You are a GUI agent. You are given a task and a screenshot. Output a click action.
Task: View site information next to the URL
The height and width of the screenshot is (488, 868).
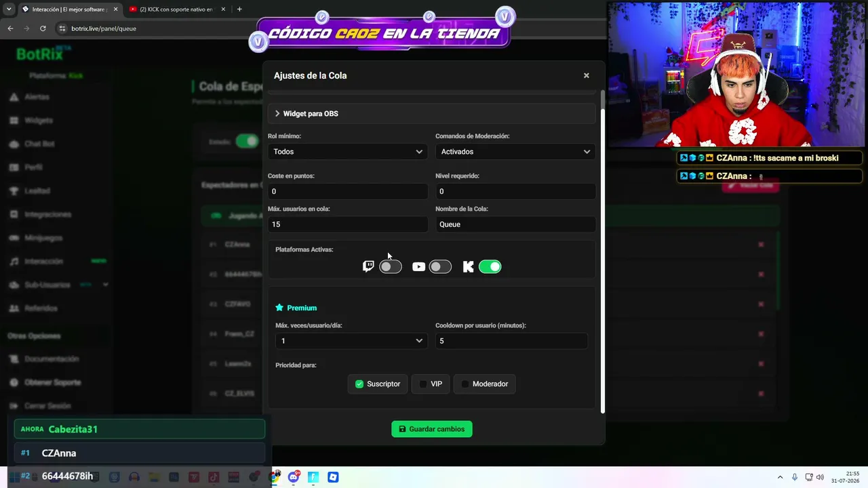coord(62,28)
